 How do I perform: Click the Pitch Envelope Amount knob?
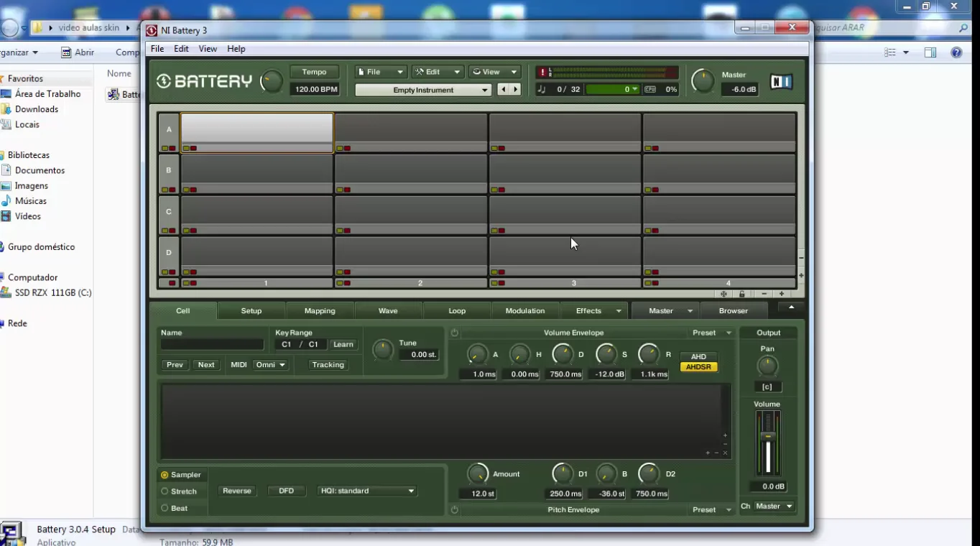click(x=478, y=473)
